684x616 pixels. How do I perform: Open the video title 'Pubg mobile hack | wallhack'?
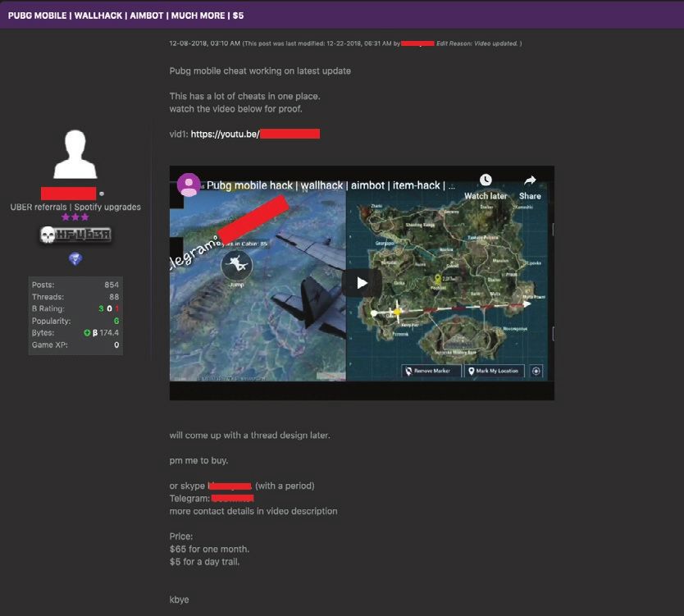click(x=331, y=185)
